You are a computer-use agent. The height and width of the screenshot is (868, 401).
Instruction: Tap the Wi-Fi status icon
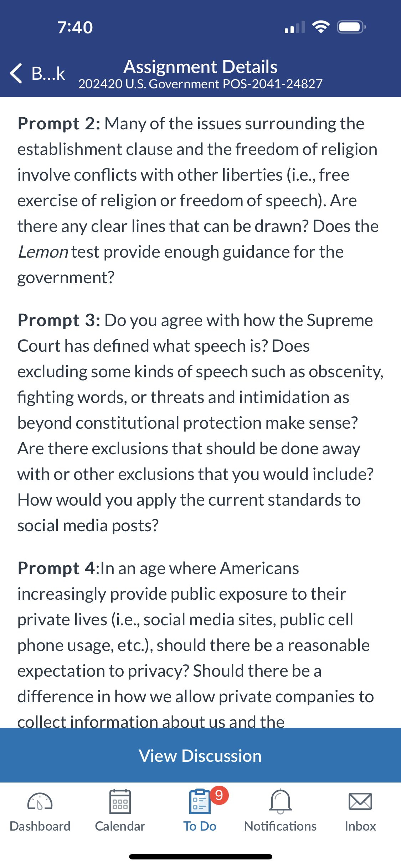click(x=321, y=27)
